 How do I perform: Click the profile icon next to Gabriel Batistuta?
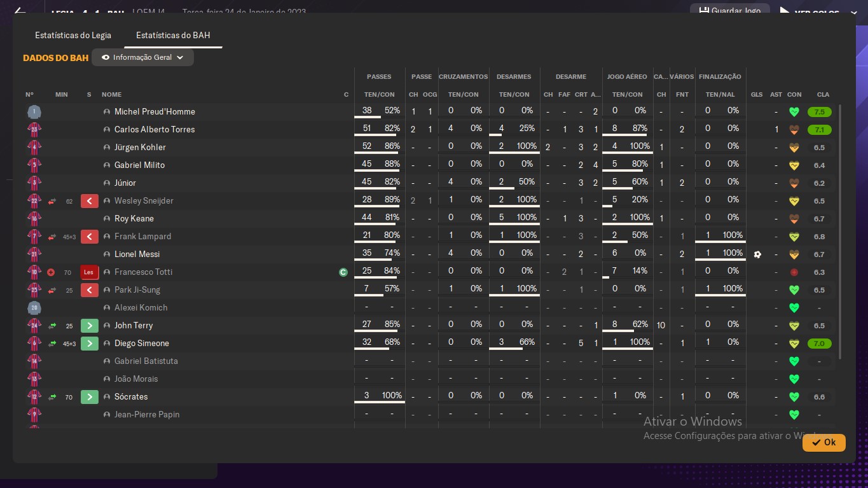coord(107,361)
